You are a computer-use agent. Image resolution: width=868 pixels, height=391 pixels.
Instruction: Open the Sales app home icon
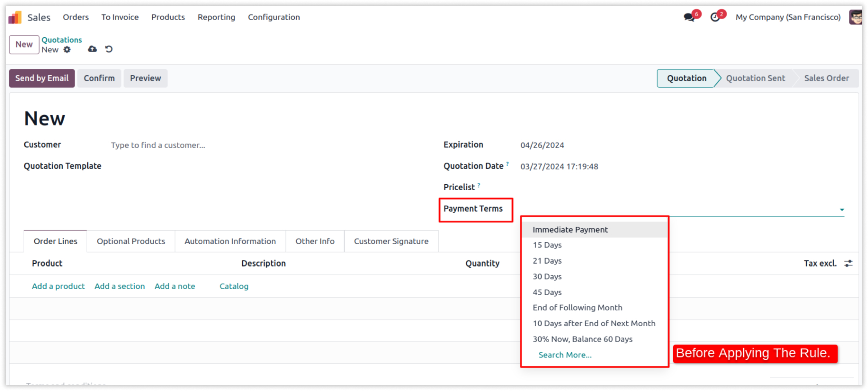pos(15,17)
